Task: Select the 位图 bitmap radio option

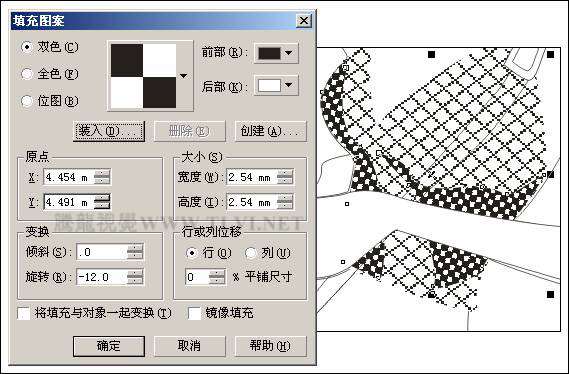Action: pos(27,101)
